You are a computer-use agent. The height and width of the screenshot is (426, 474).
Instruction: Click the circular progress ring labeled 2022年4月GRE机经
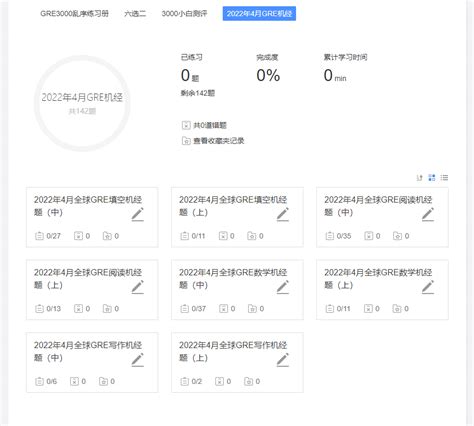82,103
